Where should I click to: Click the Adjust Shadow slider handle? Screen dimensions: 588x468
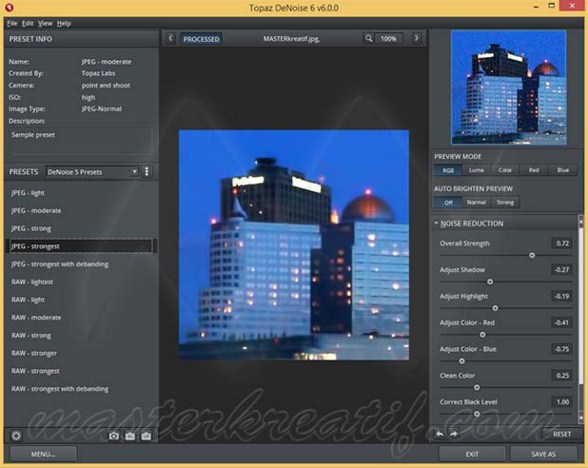point(490,282)
